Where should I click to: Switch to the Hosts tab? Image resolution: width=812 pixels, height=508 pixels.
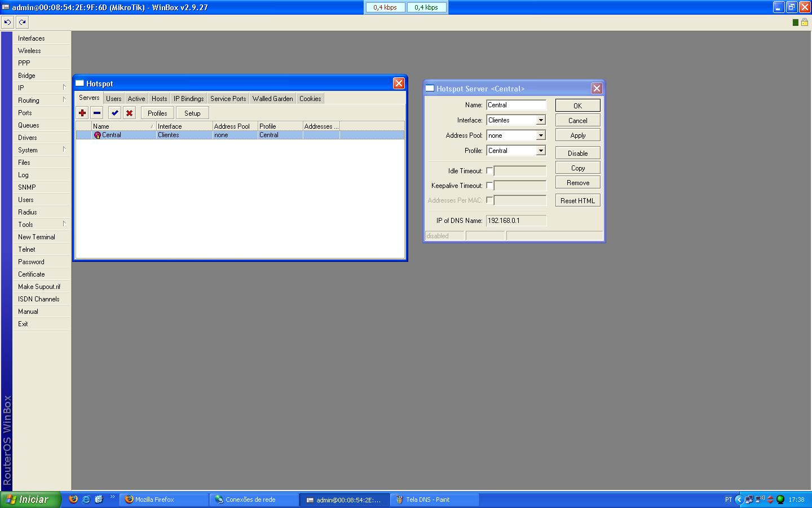[x=160, y=99]
